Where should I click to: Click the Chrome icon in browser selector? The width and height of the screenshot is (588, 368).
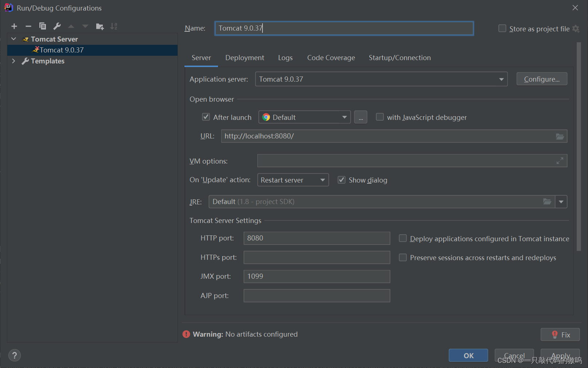pos(266,117)
